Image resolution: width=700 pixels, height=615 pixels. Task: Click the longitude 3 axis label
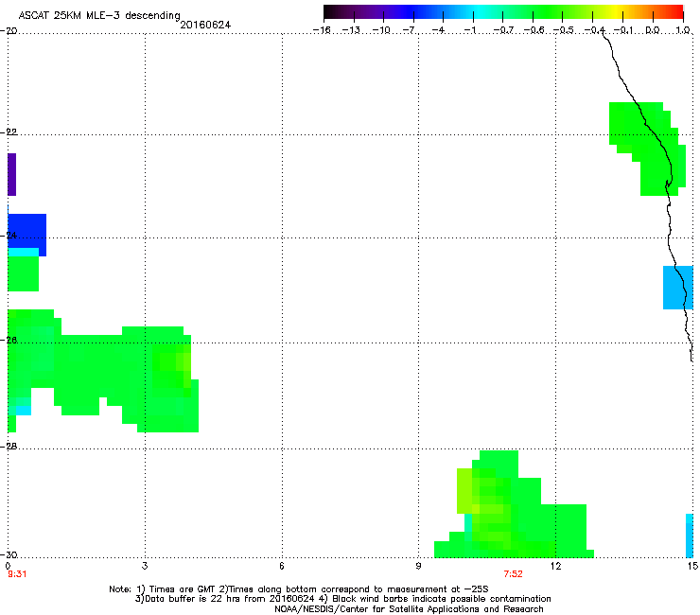click(145, 566)
